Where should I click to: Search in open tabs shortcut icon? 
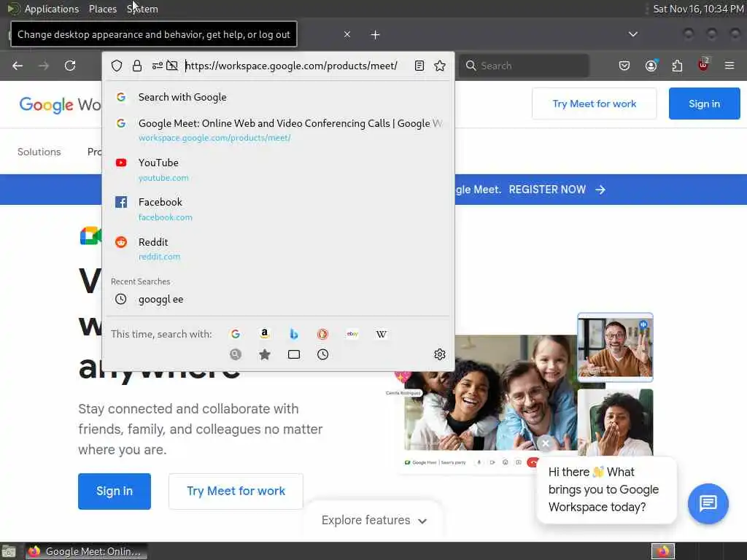tap(294, 354)
